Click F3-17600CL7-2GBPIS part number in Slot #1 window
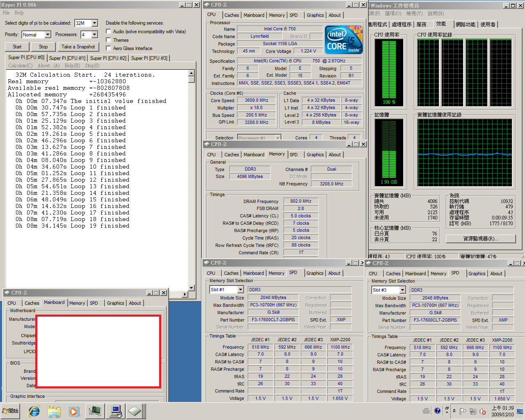This screenshot has height=420, width=525. click(x=273, y=320)
